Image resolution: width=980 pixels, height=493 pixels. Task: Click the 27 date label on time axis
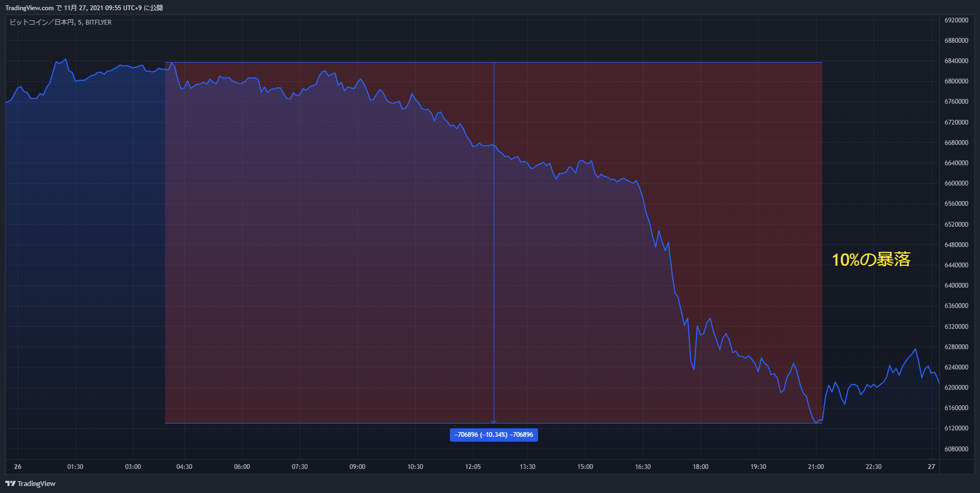point(931,467)
